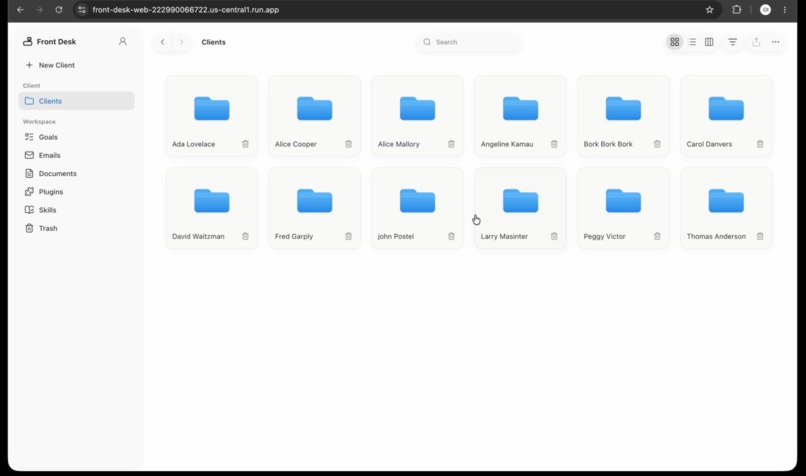
Task: Click trash icon on Alice Cooper card
Action: (348, 144)
